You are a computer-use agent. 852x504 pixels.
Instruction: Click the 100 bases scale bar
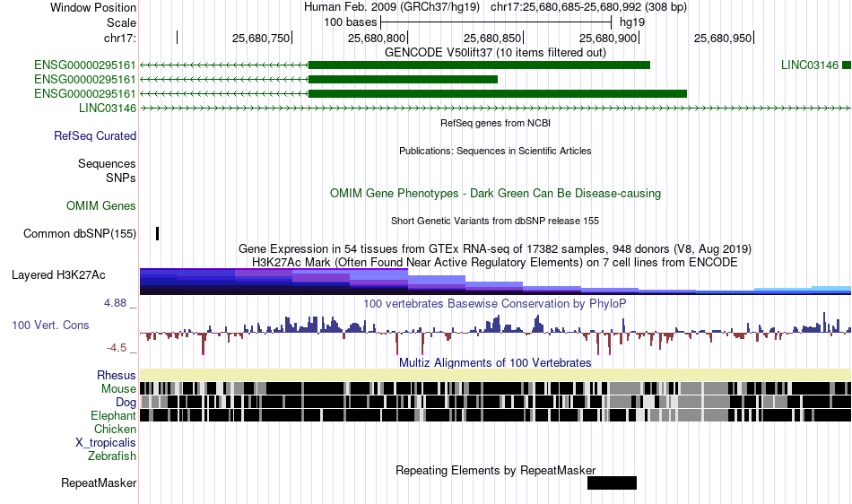496,22
